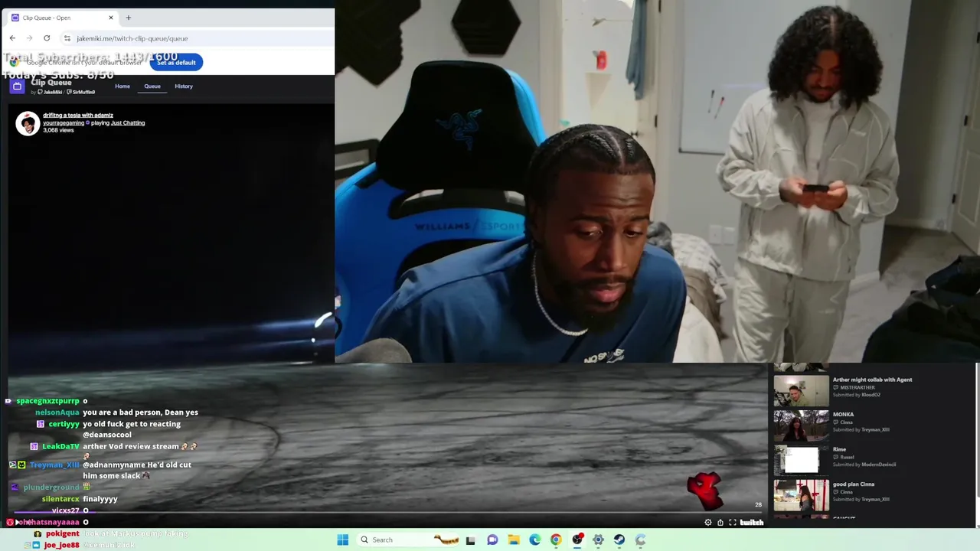Open Task View on taskbar
This screenshot has width=980, height=551.
tap(470, 540)
